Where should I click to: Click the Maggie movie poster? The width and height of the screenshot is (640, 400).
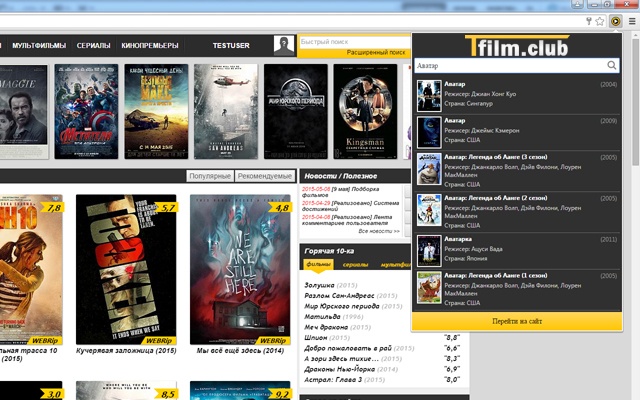(23, 111)
